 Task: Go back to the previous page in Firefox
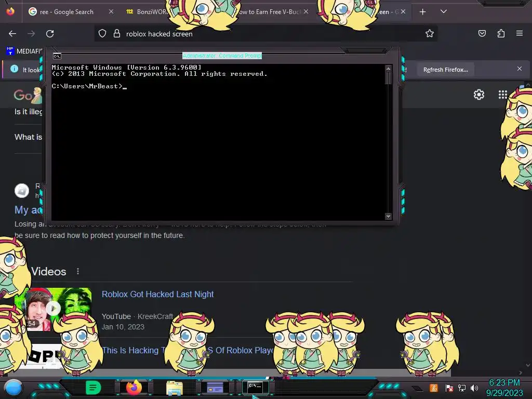click(x=12, y=34)
